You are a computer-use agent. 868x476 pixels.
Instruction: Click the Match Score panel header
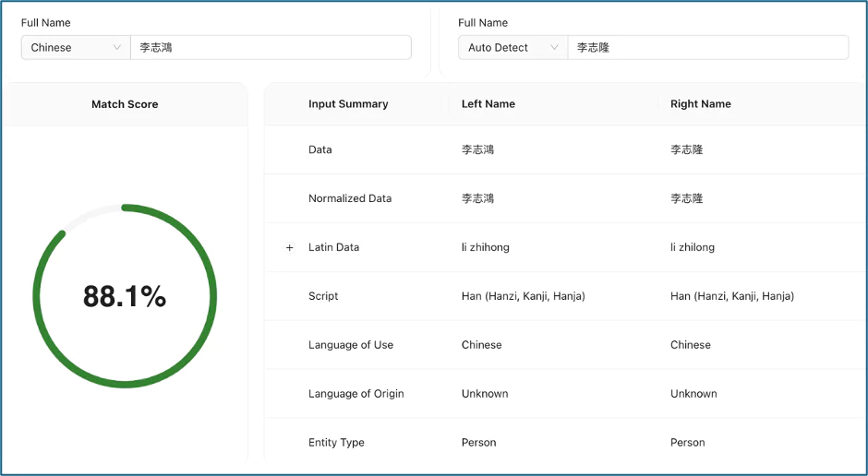click(125, 104)
